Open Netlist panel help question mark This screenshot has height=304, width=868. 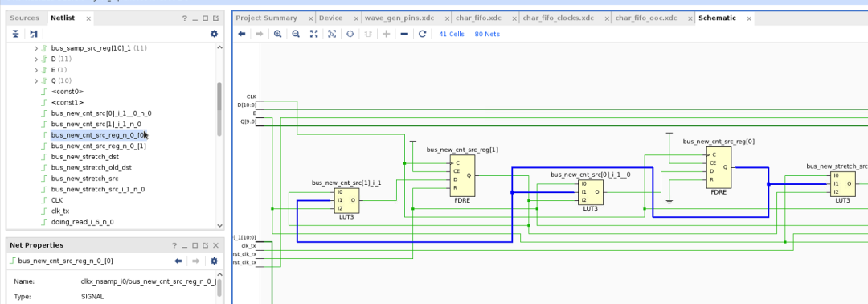coord(185,18)
